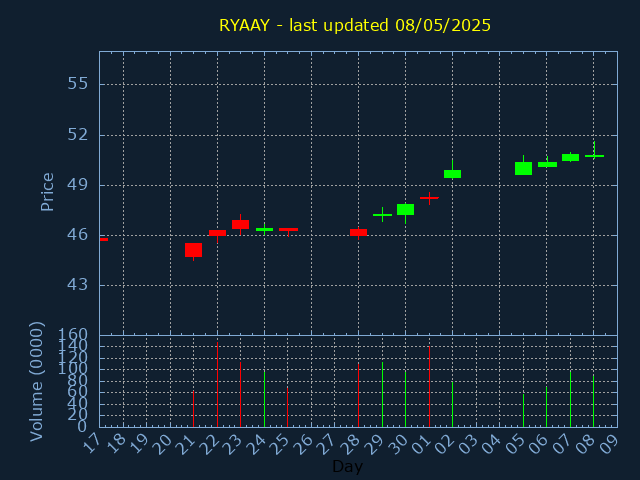The image size is (640, 480).
Task: Click the red volume bar for day 28
Action: point(358,395)
